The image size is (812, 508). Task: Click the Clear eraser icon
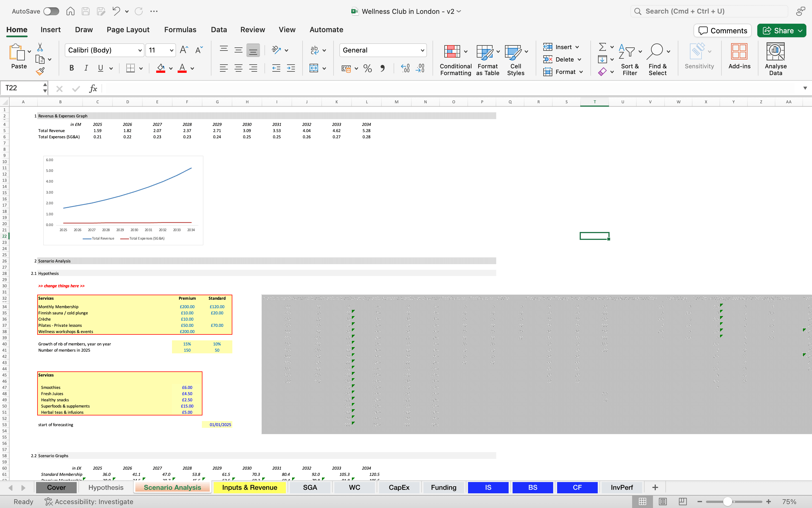(602, 72)
